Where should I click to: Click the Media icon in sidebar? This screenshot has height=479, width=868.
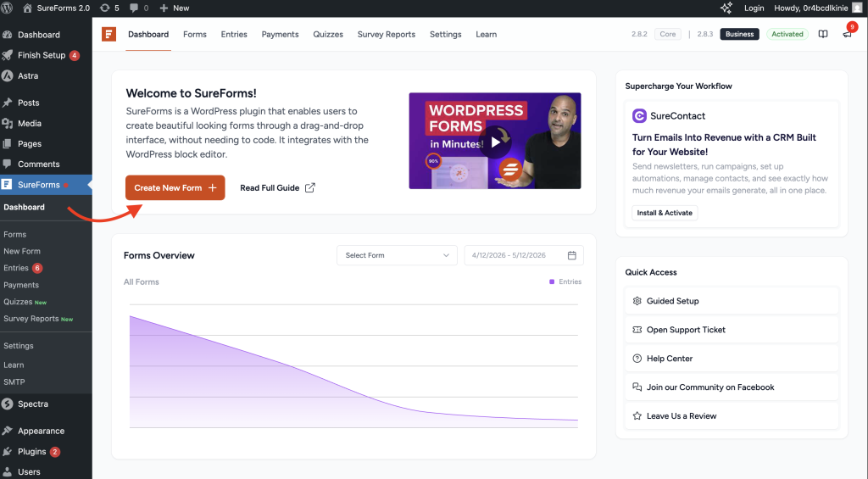[x=7, y=123]
